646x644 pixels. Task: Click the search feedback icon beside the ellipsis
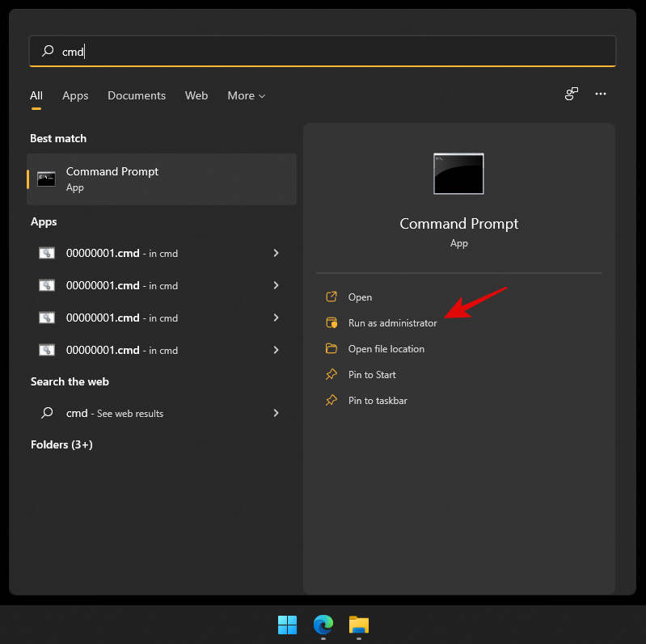(572, 95)
